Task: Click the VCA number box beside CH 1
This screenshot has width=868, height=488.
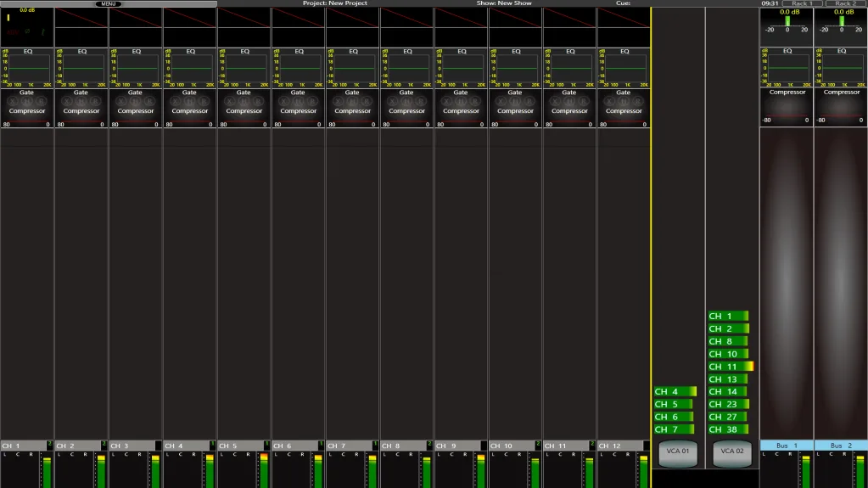Action: pos(49,446)
